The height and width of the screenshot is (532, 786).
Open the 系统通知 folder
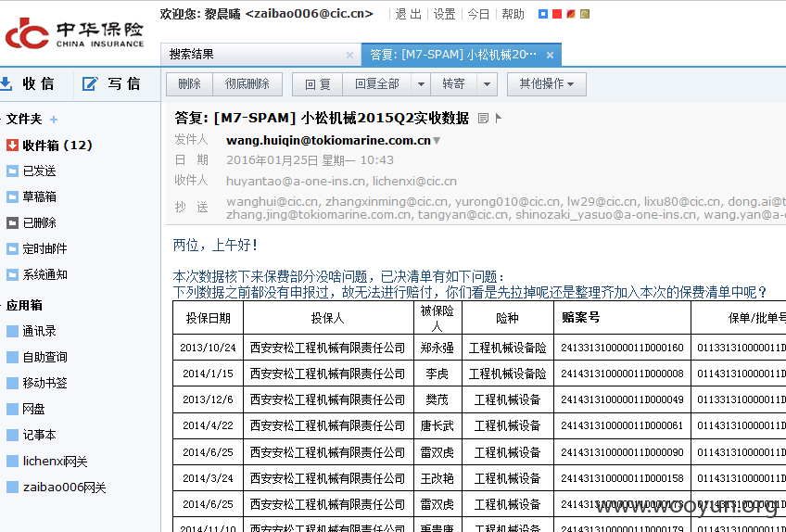point(44,274)
